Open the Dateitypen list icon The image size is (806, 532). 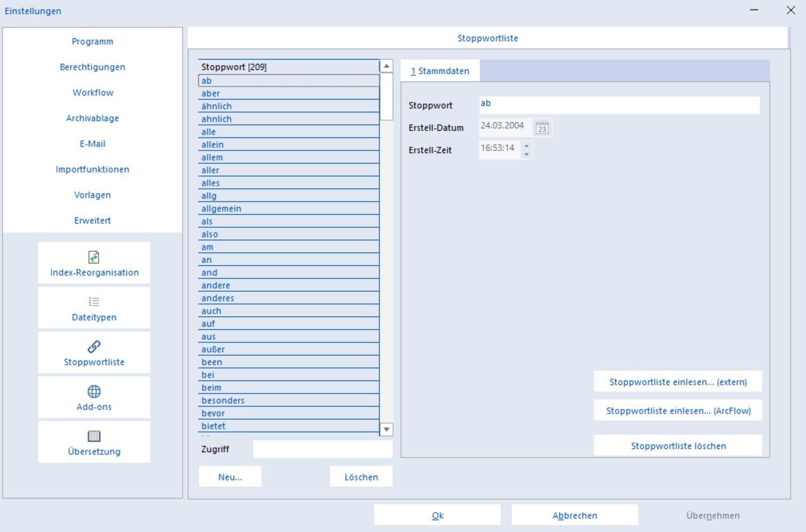94,302
